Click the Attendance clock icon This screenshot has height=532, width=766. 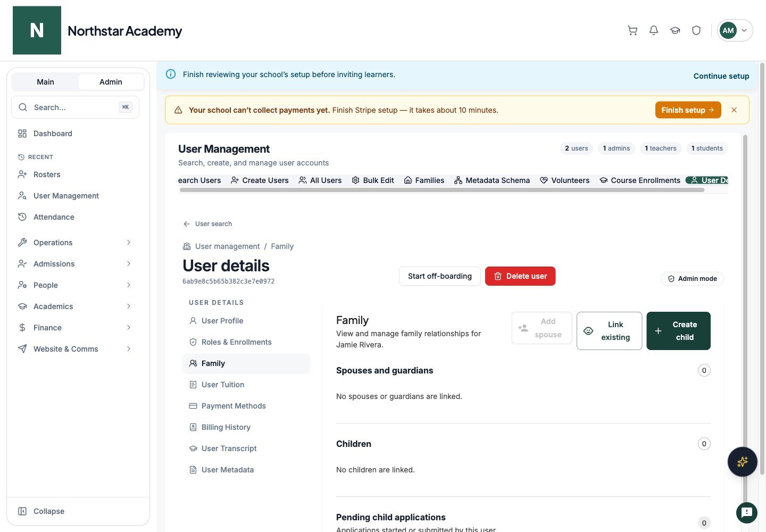(x=22, y=217)
